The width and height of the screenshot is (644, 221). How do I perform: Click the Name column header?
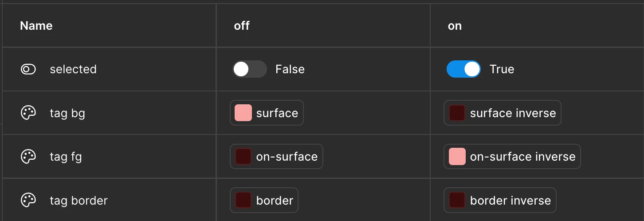[36, 26]
